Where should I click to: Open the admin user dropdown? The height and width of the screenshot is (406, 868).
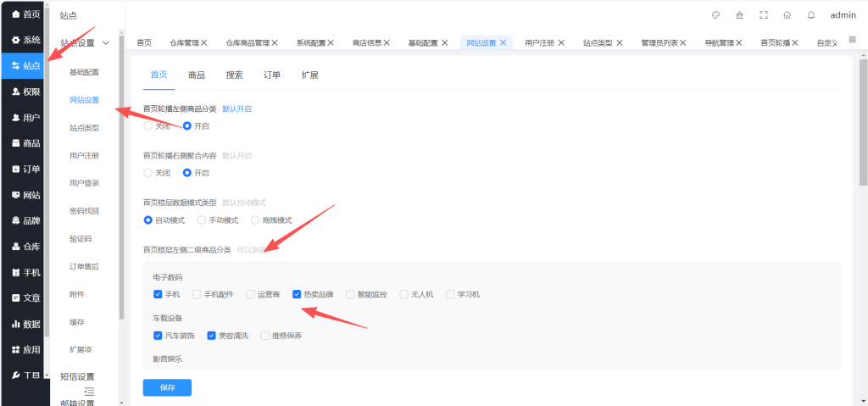[843, 15]
